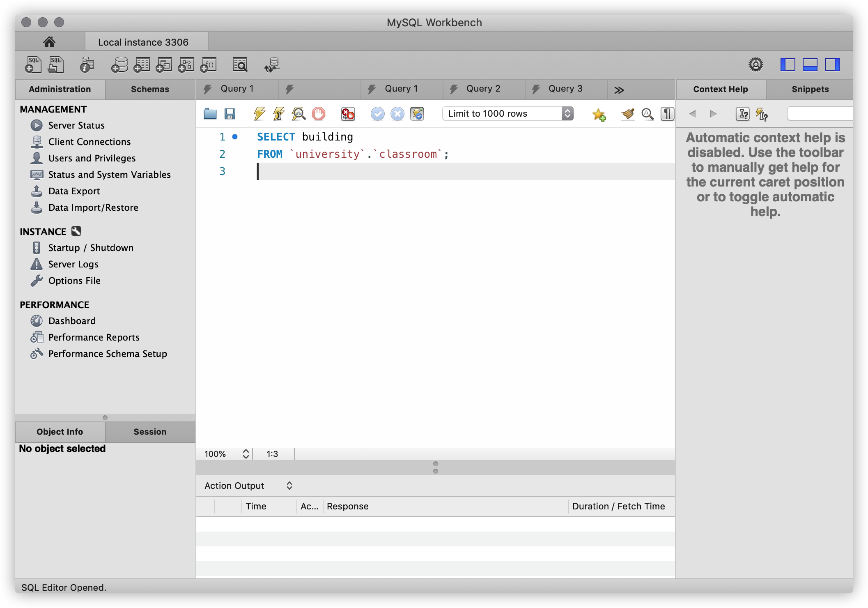Switch to the Administration tab
This screenshot has height=608, width=868.
click(x=60, y=89)
